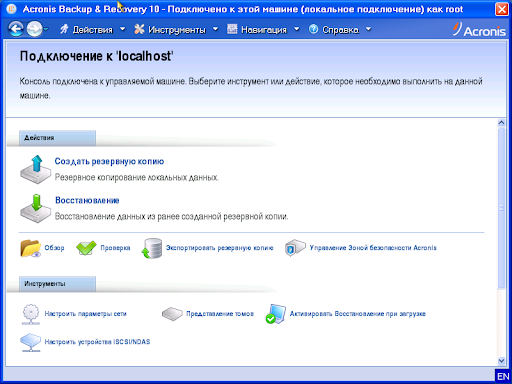Viewport: 512px width, 384px height.
Task: Click the EN language indicator
Action: [x=503, y=376]
